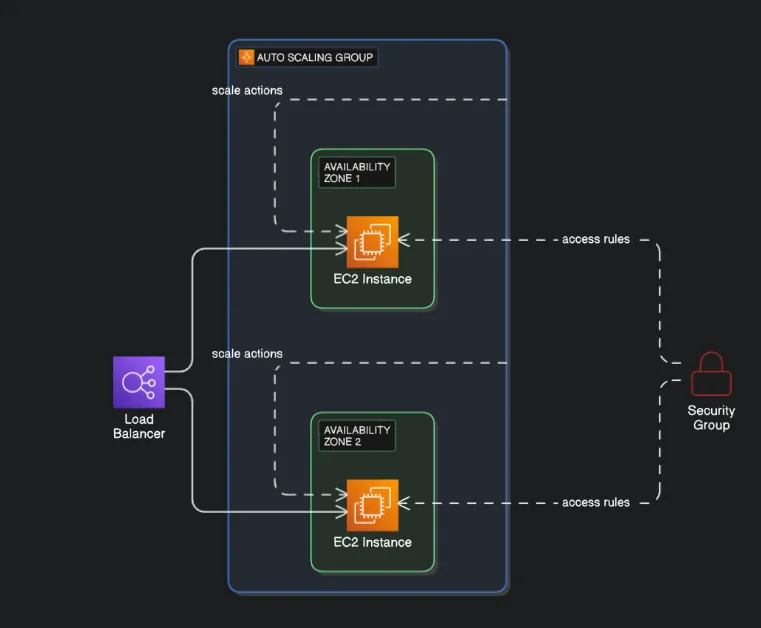Select the AVAILABILITY ZONE 1 label

(x=357, y=172)
